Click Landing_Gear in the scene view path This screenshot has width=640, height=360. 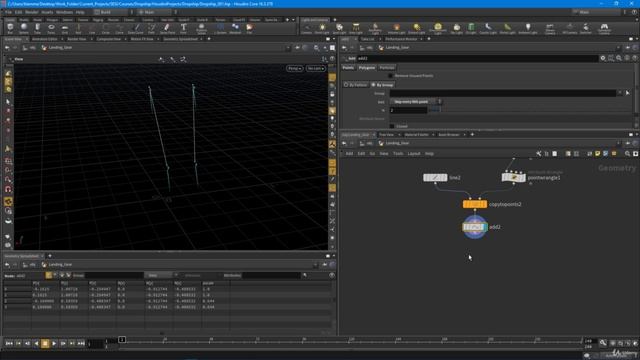[x=60, y=48]
